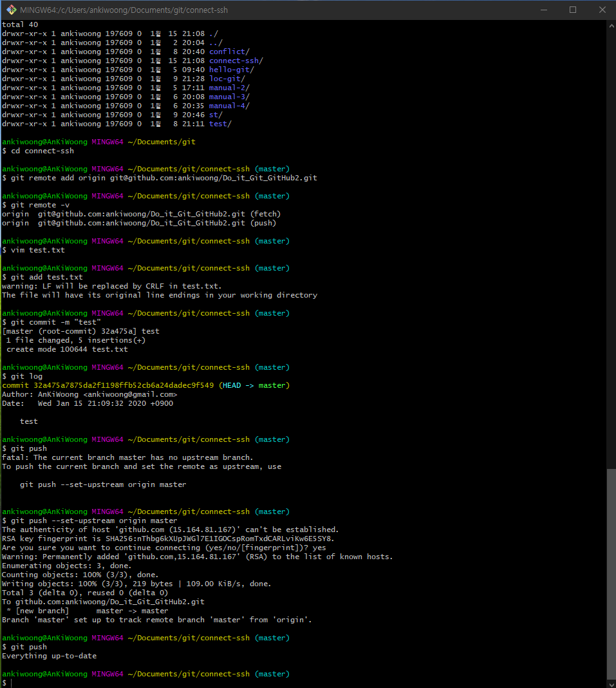Click the 'test/' directory name

point(220,124)
